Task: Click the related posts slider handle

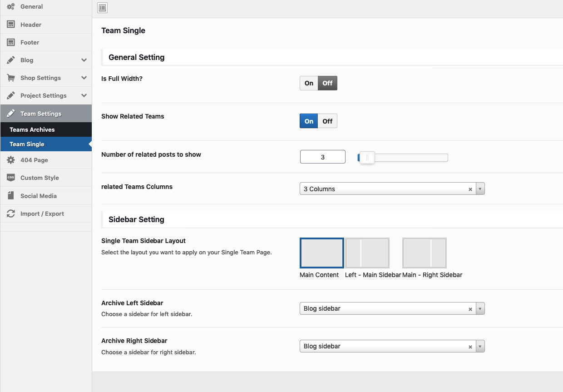Action: click(367, 158)
